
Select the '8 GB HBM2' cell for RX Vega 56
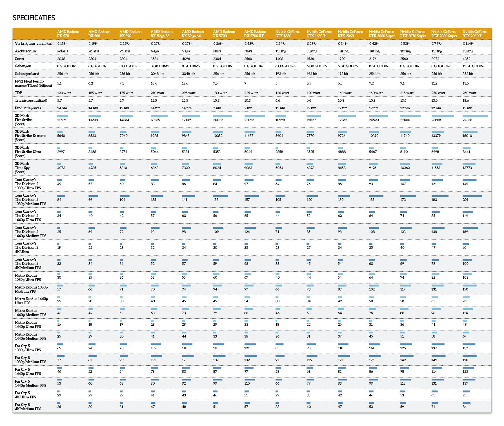pyautogui.click(x=160, y=66)
